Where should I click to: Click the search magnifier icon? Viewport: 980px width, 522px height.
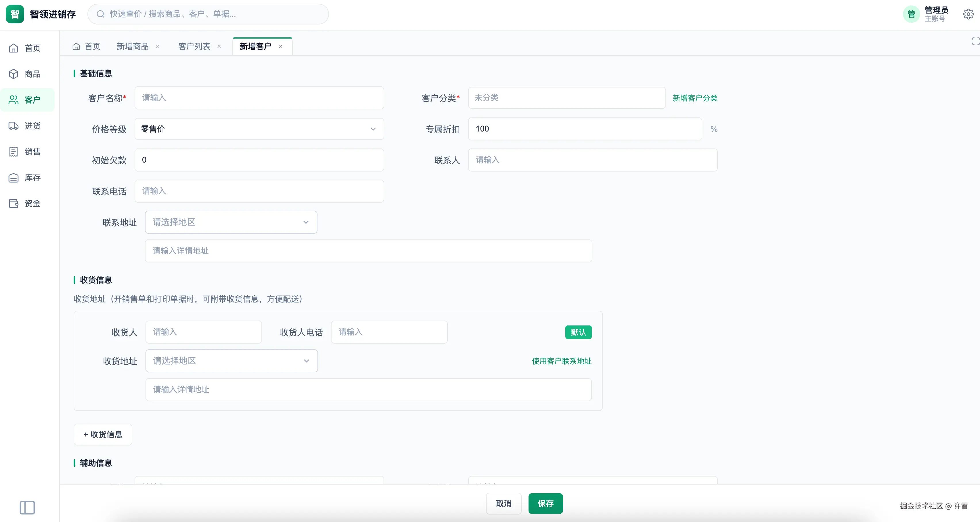click(100, 14)
